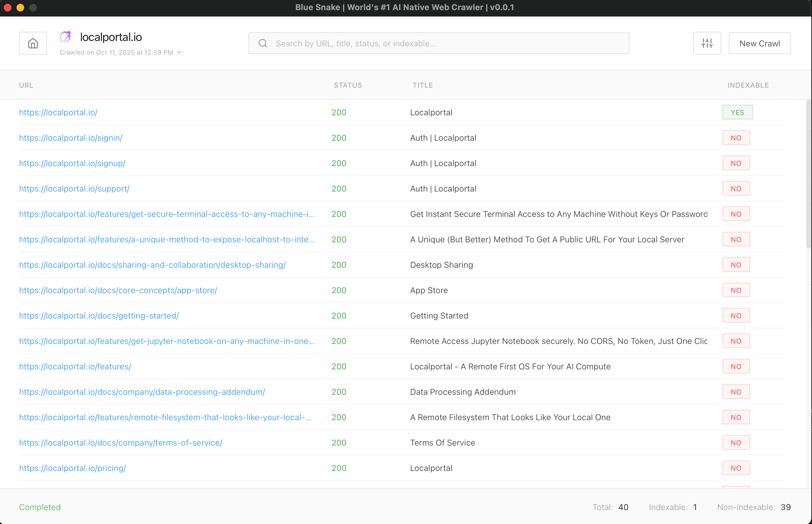The height and width of the screenshot is (524, 812).
Task: Sort by the INDEXABLE column header
Action: (x=748, y=85)
